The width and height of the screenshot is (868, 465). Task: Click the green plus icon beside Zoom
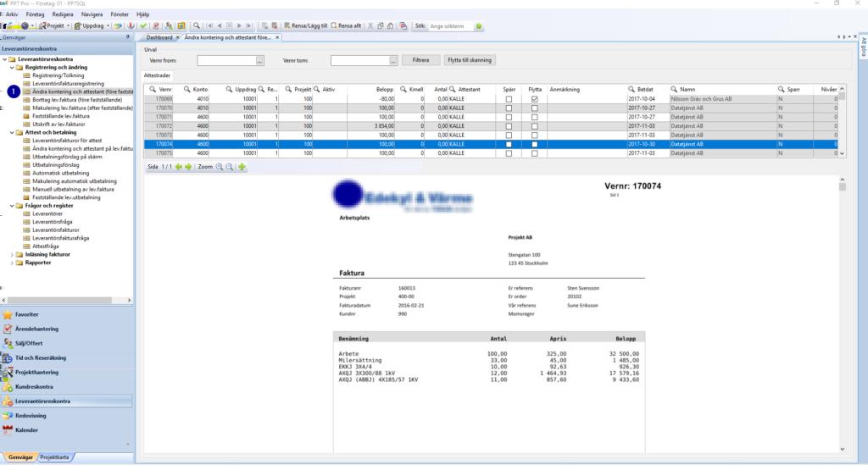pyautogui.click(x=242, y=166)
